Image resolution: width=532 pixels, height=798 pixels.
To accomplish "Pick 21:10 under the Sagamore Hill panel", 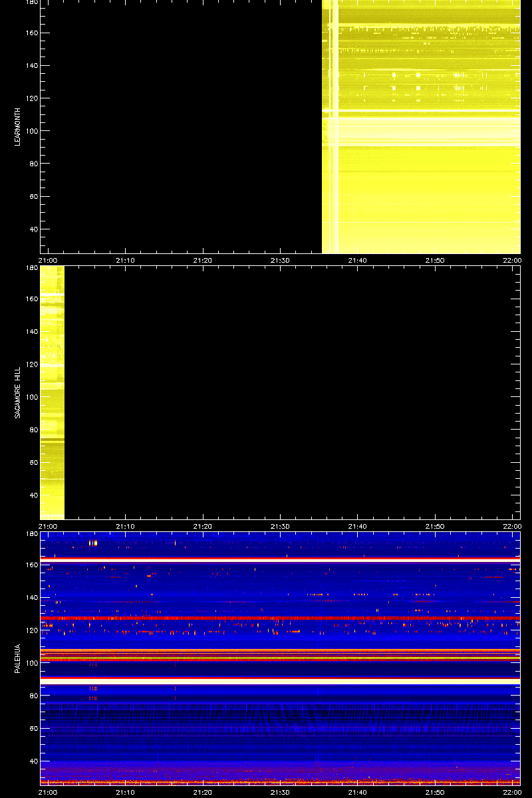I will tap(126, 525).
